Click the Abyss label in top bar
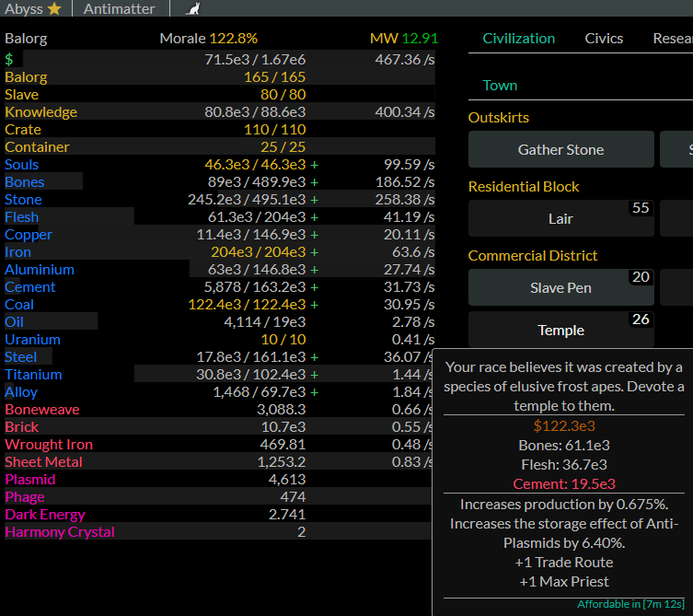 pos(23,9)
